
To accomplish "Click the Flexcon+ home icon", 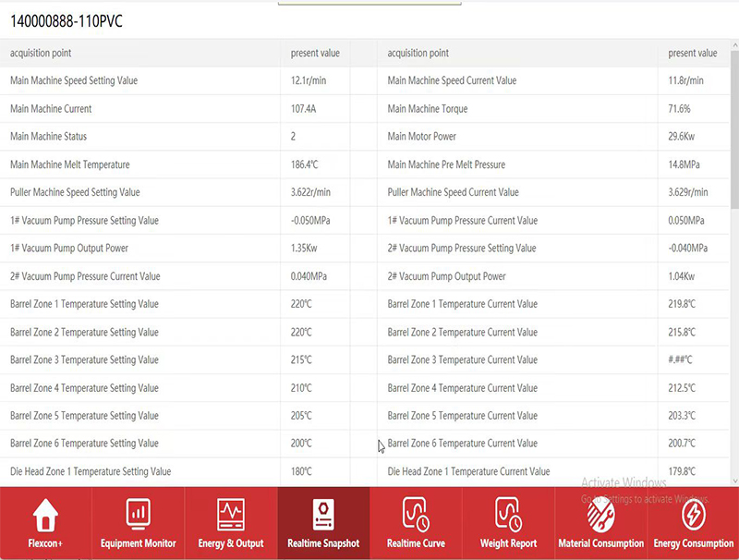I will click(x=45, y=514).
